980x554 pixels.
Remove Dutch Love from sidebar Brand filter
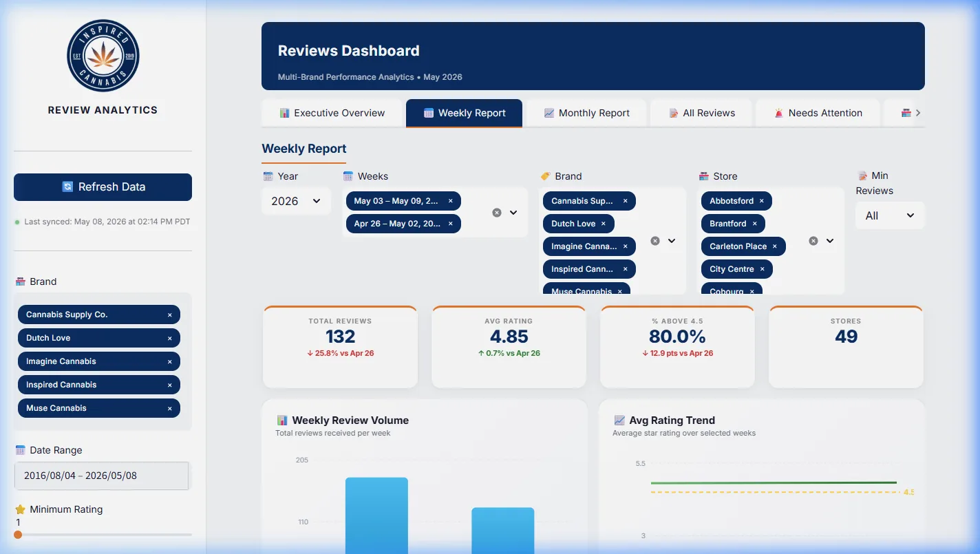[x=170, y=338]
